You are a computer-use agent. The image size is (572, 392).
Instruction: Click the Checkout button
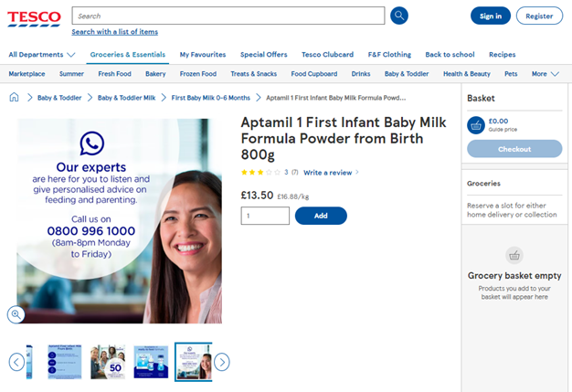click(x=514, y=149)
